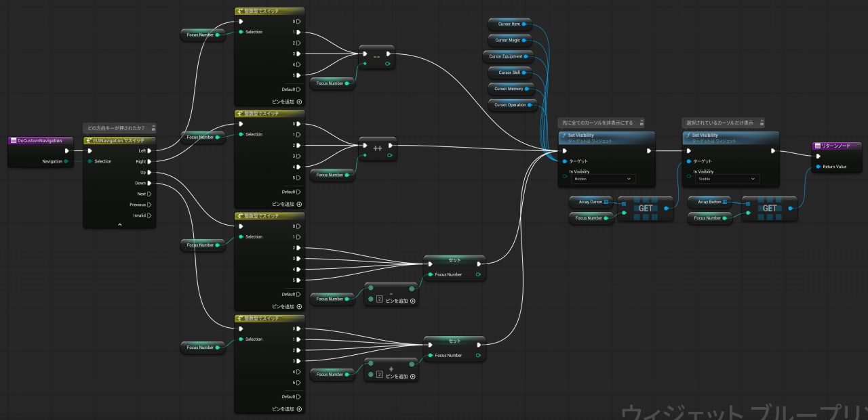Viewport: 868px width, 420px height.
Task: Click the value field 2 on the subtract node
Action: click(x=380, y=299)
